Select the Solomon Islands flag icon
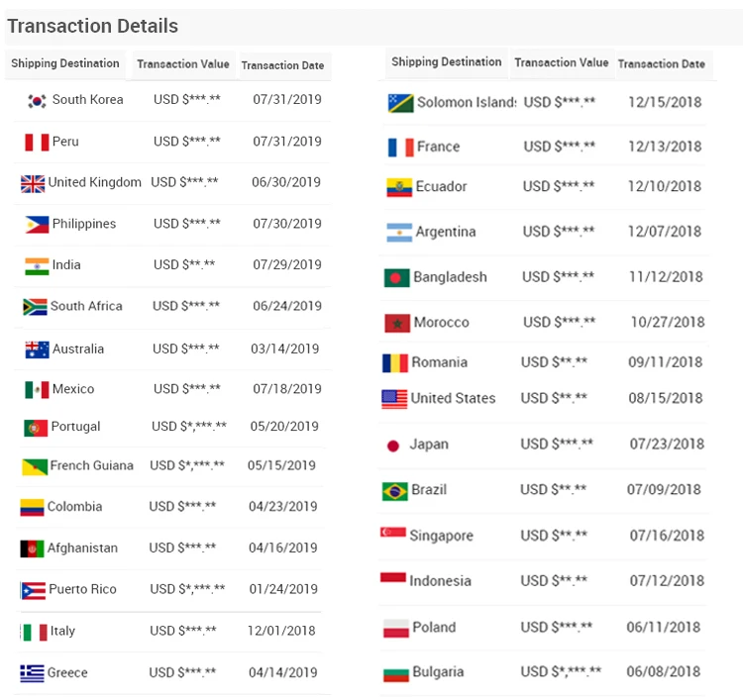 (400, 103)
